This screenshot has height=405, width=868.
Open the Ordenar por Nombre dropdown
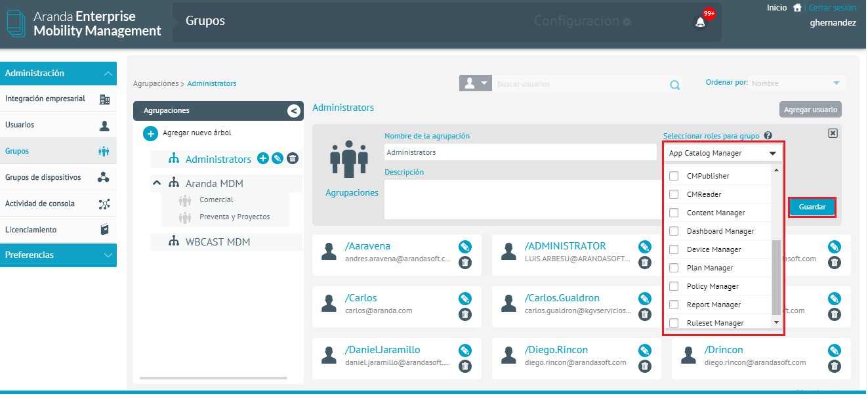796,83
